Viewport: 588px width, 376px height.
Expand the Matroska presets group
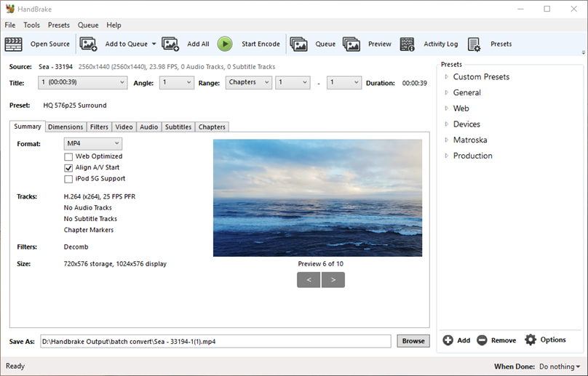pos(446,140)
